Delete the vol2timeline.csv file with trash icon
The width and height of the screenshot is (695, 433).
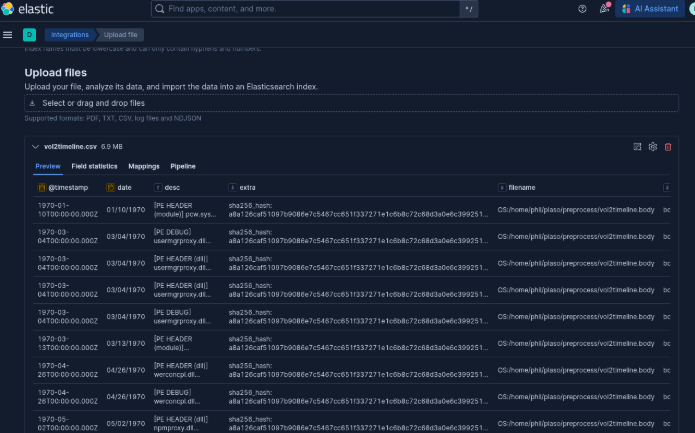668,147
